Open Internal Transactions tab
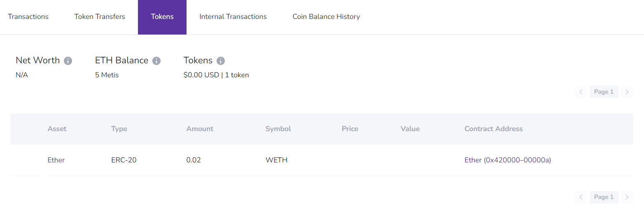The image size is (644, 215). [233, 17]
